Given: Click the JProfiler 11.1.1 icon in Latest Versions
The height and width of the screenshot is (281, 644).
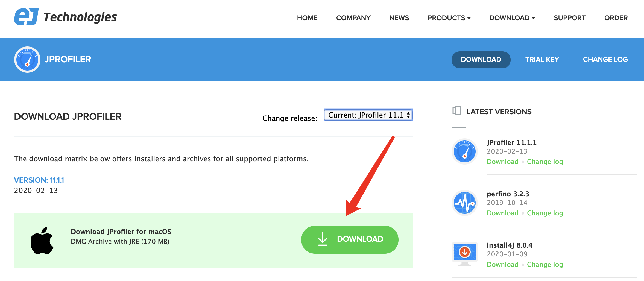Looking at the screenshot, I should tap(465, 151).
